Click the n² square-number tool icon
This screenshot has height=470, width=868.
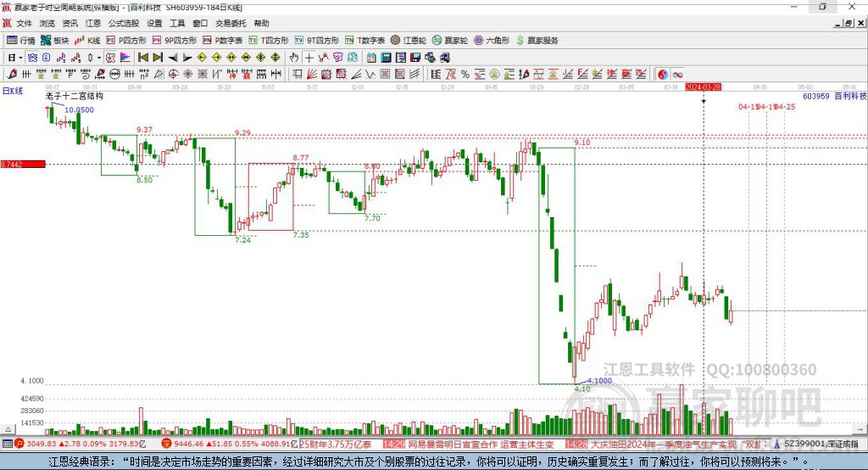point(144,74)
